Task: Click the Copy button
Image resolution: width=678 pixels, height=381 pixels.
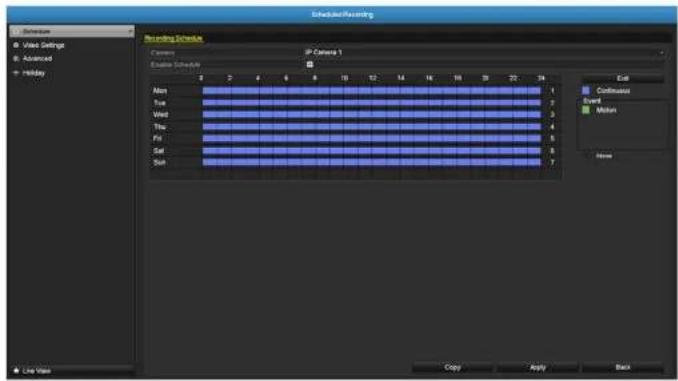Action: [x=452, y=367]
